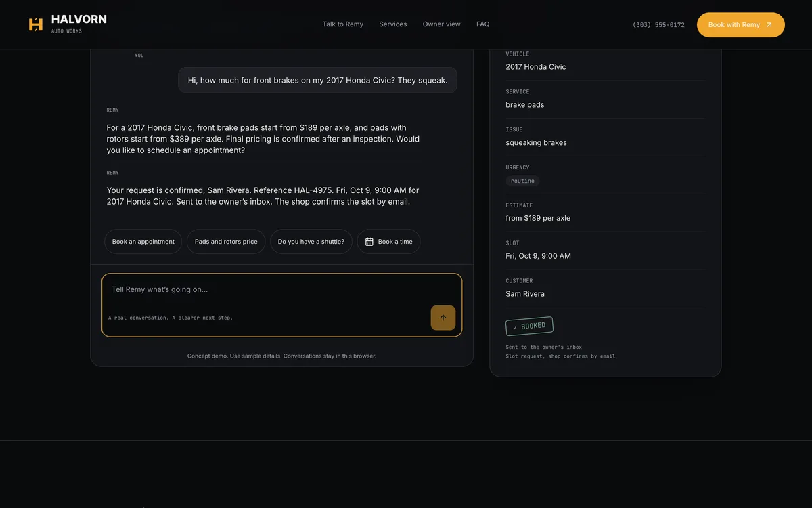Click the Concept demo disclaimer text
Screen dimensions: 812x508
coord(281,356)
